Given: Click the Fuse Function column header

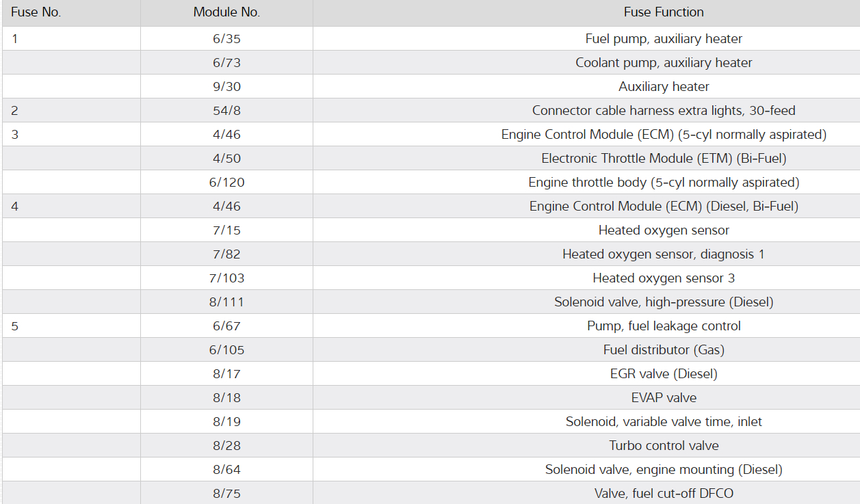Looking at the screenshot, I should coord(663,12).
